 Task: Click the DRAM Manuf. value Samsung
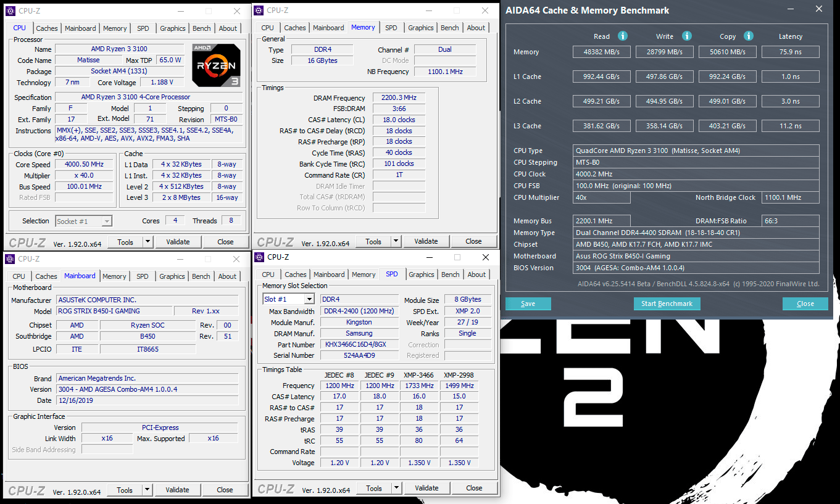[x=359, y=334]
